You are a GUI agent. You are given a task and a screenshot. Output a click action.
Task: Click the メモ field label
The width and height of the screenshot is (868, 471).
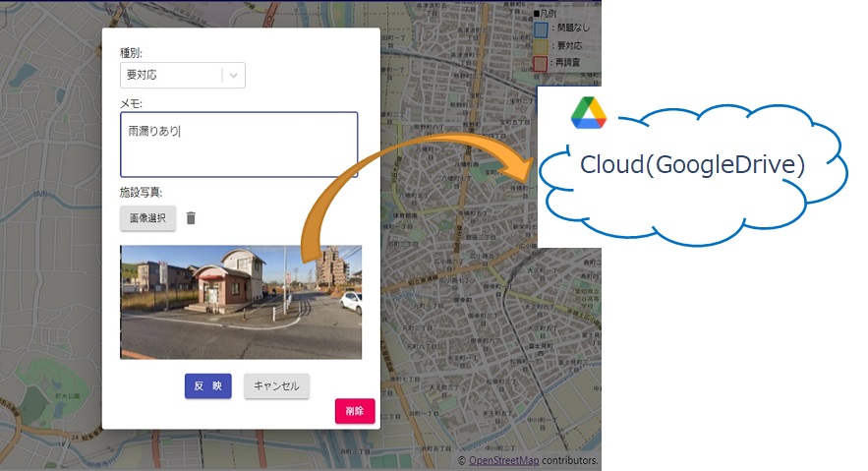point(130,103)
